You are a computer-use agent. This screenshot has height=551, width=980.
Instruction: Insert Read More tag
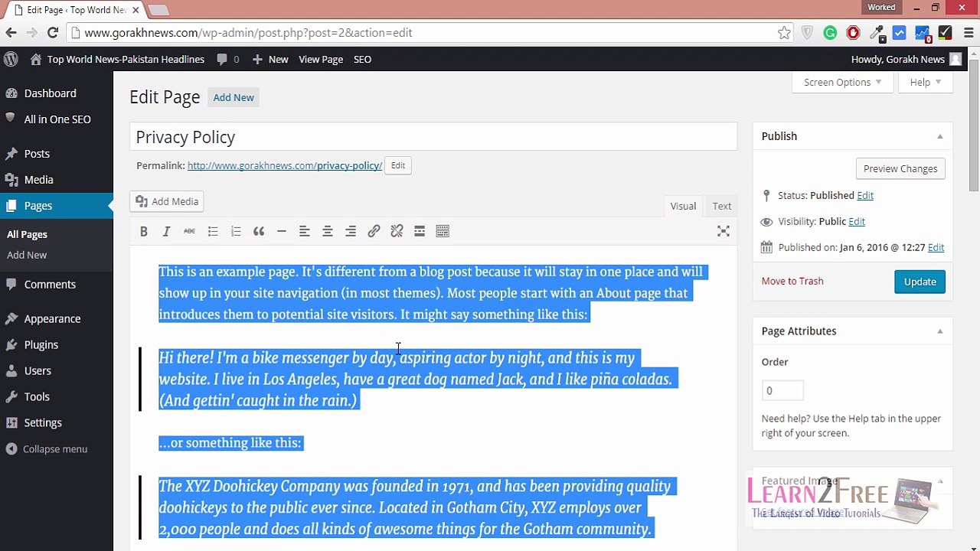point(420,231)
